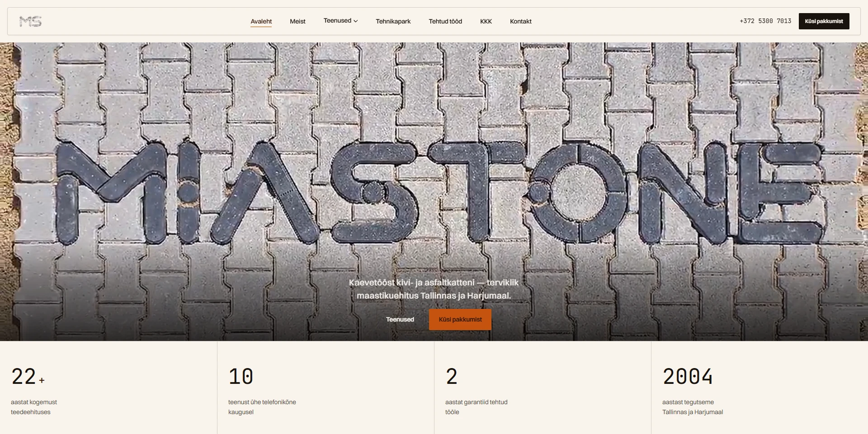The width and height of the screenshot is (868, 434).
Task: Select the 10 statistic number
Action: click(x=241, y=377)
